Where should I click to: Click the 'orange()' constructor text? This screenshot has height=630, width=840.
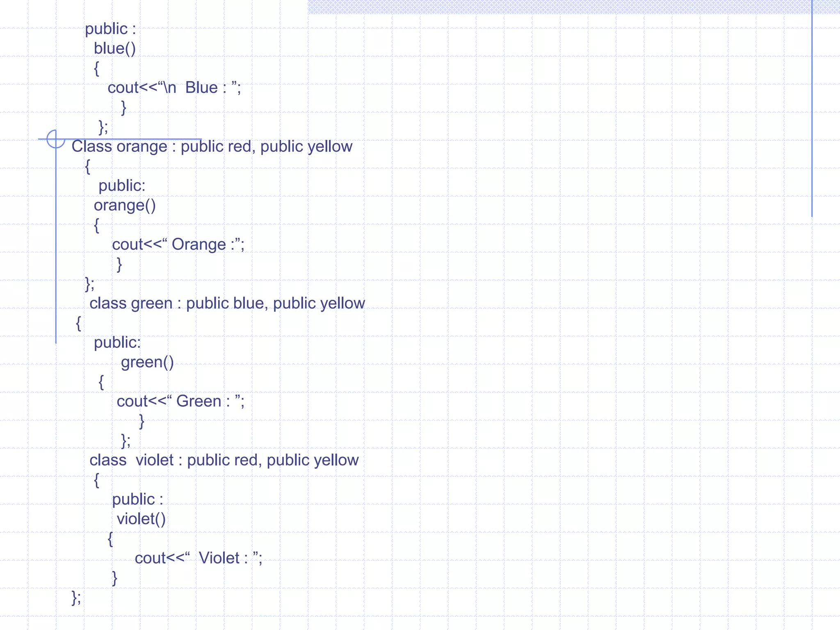pos(125,205)
